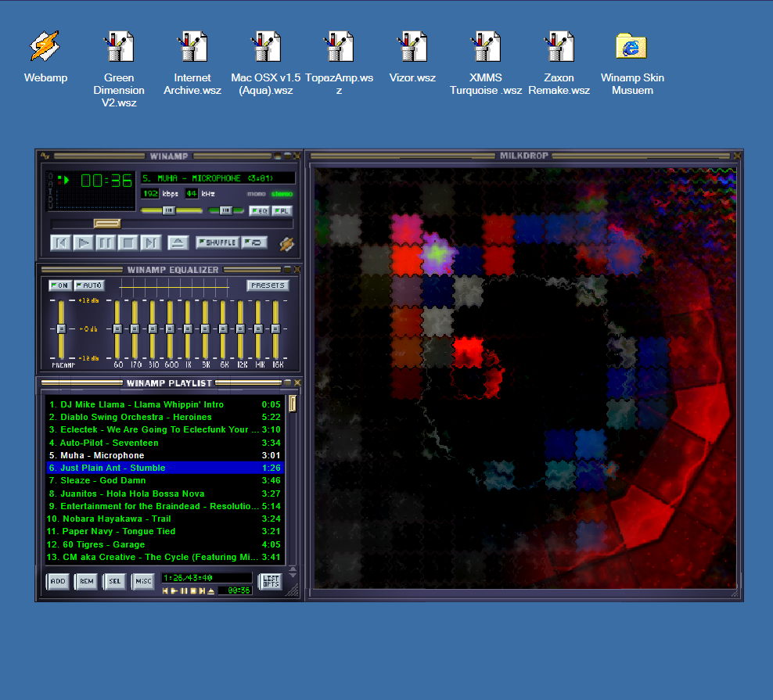
Task: Click the Preamp slider handle
Action: (61, 329)
